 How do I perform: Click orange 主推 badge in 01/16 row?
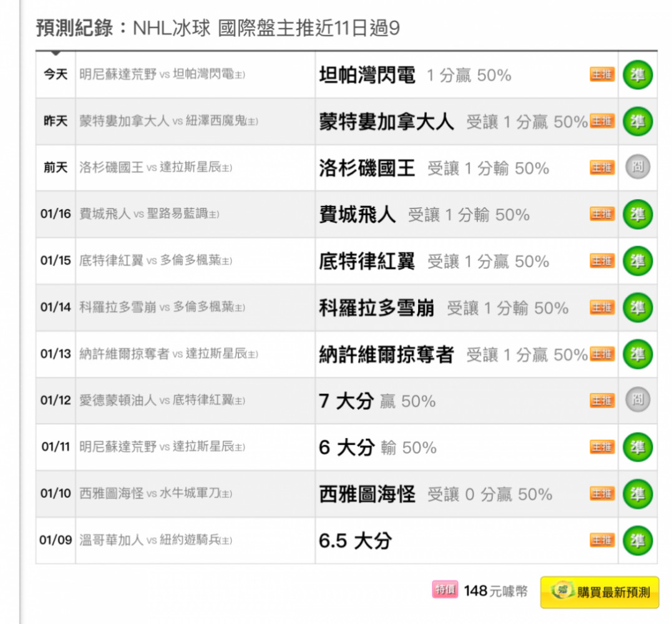[x=602, y=215]
